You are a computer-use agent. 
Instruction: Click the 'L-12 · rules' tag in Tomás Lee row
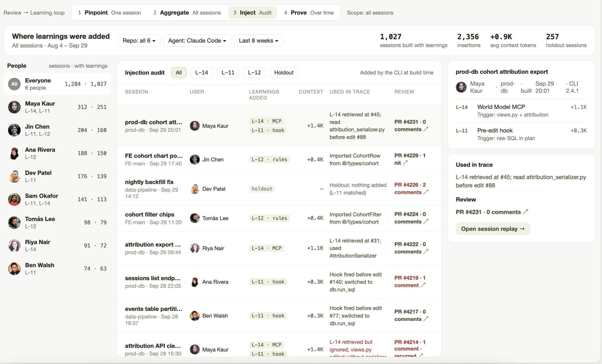269,218
